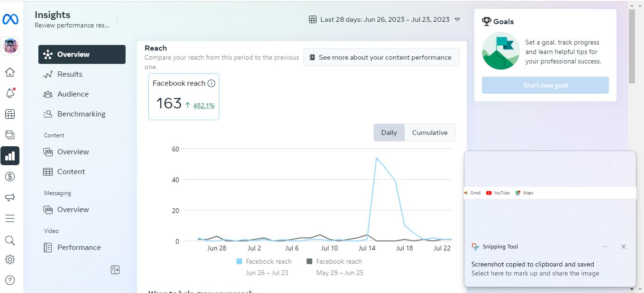The image size is (644, 293).
Task: Click See more about your content performance
Action: [381, 57]
